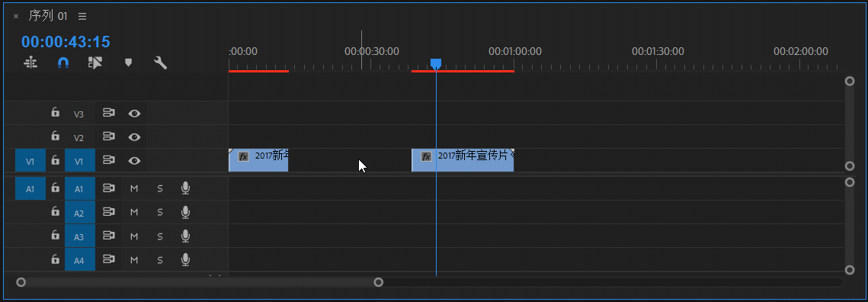Hide track V1 output eye
This screenshot has height=302, width=868.
click(x=134, y=161)
